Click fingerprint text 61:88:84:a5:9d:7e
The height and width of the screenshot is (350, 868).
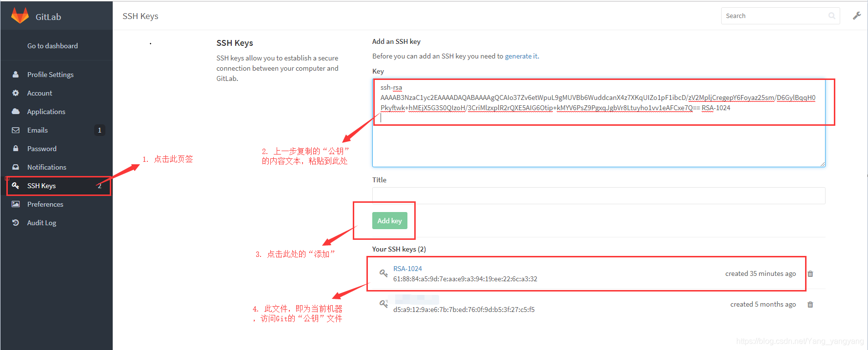coord(465,279)
